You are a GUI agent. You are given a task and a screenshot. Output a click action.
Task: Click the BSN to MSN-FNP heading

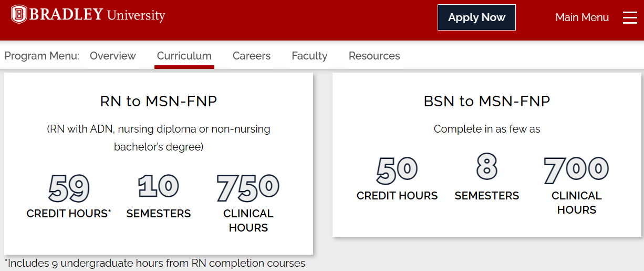487,101
